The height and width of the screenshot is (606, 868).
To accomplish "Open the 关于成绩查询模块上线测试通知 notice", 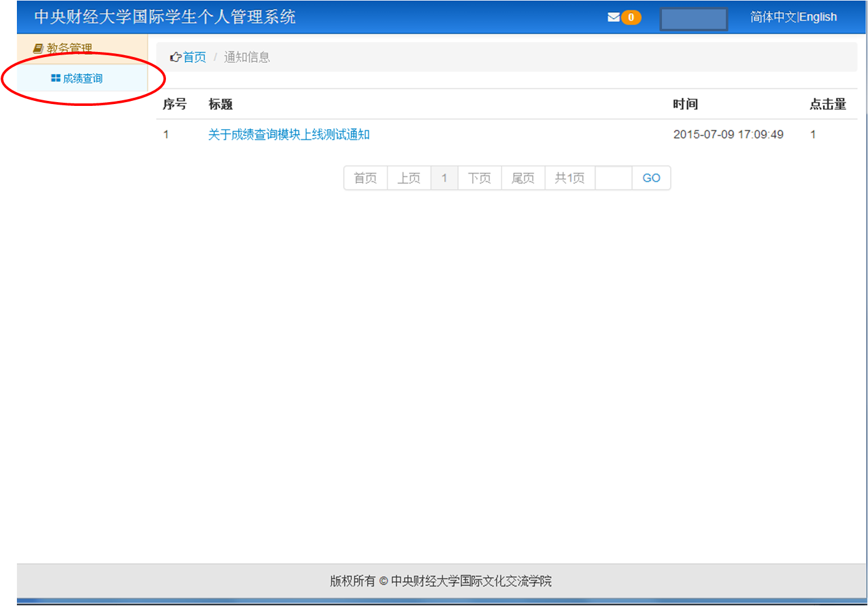I will (289, 135).
